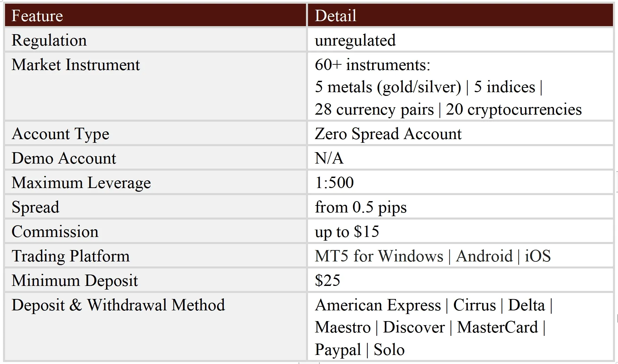Click the Feature column header
The width and height of the screenshot is (618, 364).
155,15
